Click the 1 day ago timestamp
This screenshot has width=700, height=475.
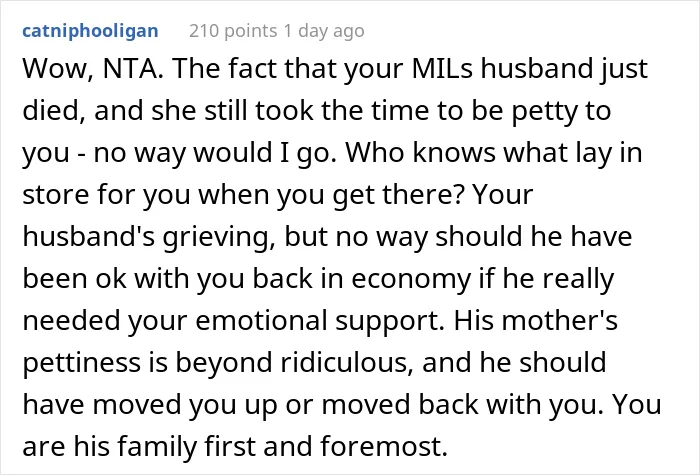(324, 32)
